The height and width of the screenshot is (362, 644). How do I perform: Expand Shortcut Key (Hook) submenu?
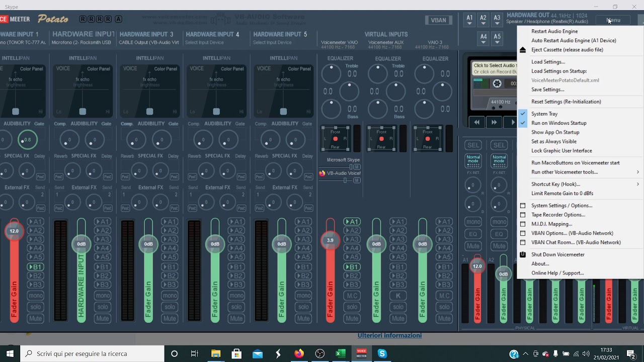pos(580,184)
